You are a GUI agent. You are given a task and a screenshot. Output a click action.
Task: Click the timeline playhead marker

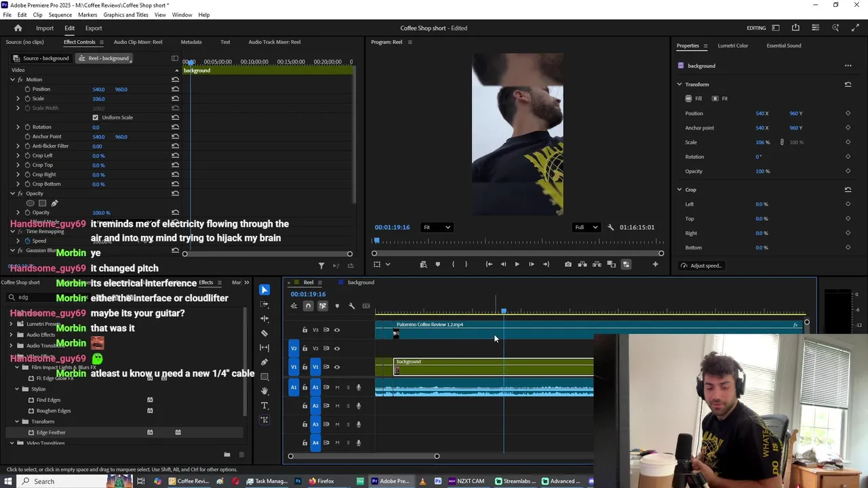click(504, 311)
